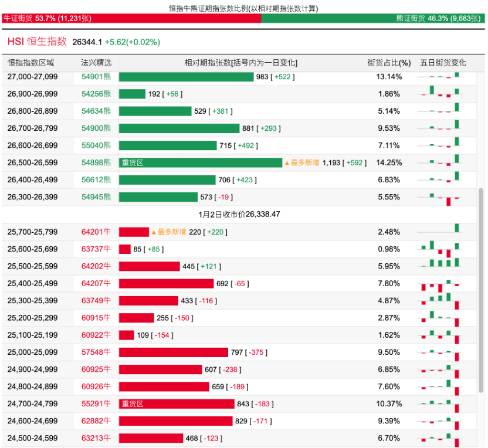Image resolution: width=488 pixels, height=448 pixels.
Task: Click orange triangle icon in 26,500-26,599 row
Action: 287,163
